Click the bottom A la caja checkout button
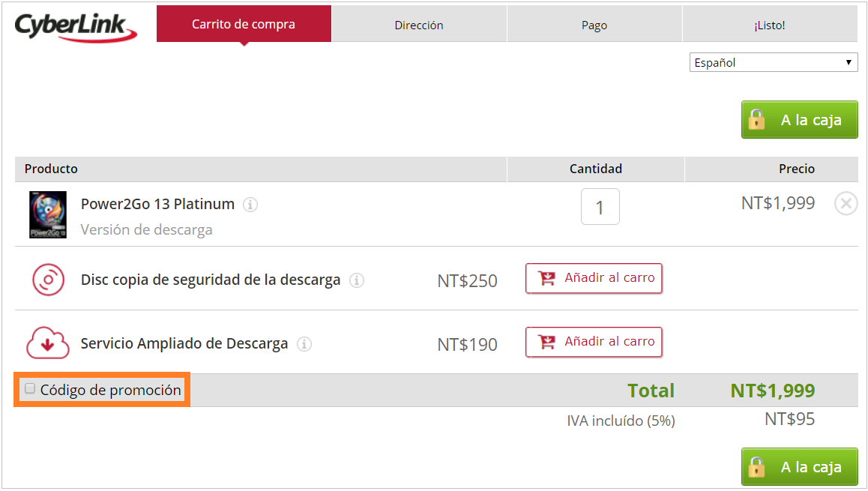 (x=799, y=467)
